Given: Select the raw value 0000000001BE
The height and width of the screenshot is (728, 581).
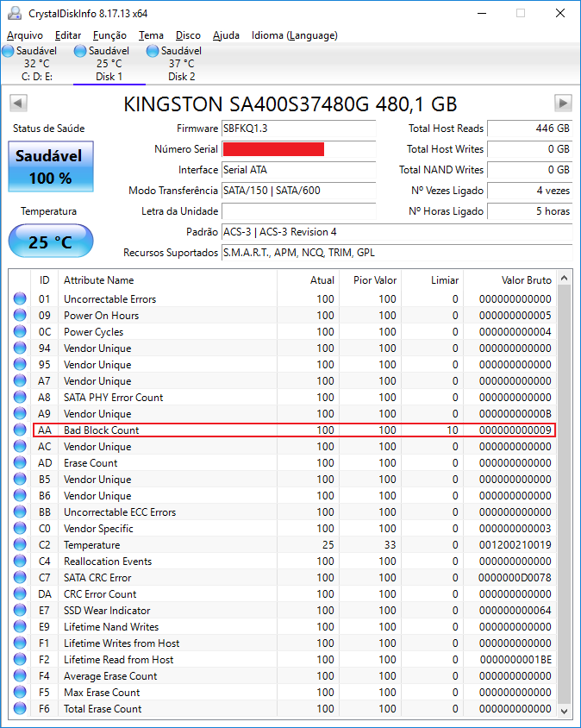Looking at the screenshot, I should [x=515, y=659].
